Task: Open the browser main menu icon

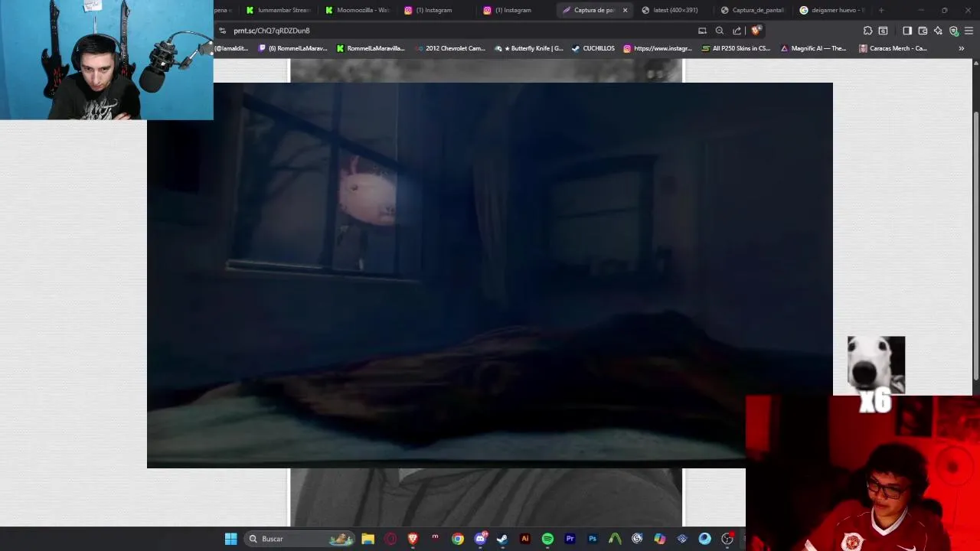Action: click(969, 31)
